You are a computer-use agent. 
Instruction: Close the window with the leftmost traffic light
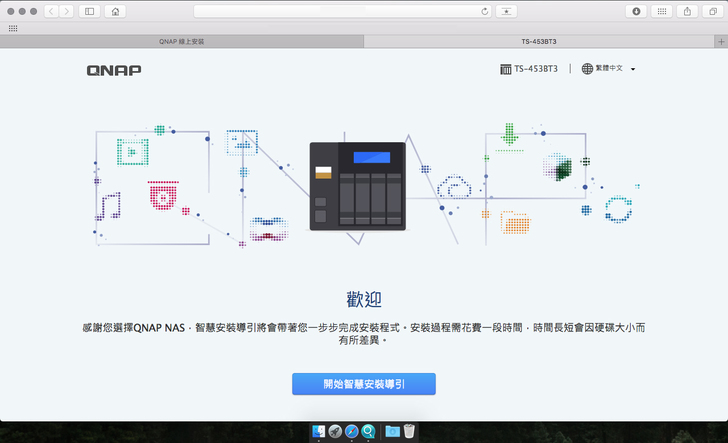pos(11,11)
